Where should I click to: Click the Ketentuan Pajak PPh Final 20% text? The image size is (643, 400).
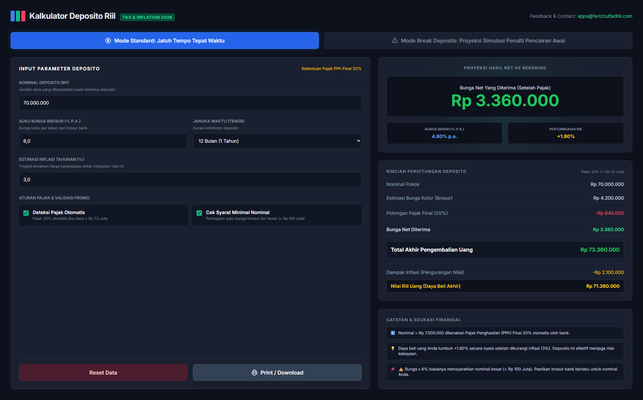tap(331, 69)
